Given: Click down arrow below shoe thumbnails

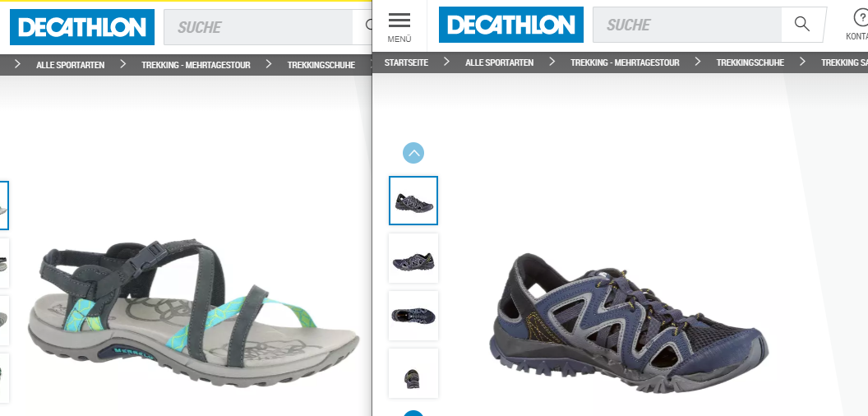Looking at the screenshot, I should (x=413, y=414).
